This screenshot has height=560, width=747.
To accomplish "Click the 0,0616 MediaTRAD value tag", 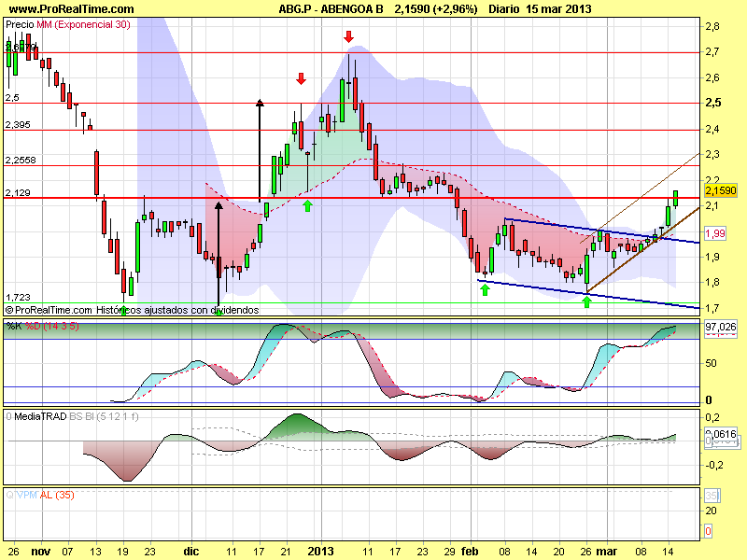I will tap(721, 434).
